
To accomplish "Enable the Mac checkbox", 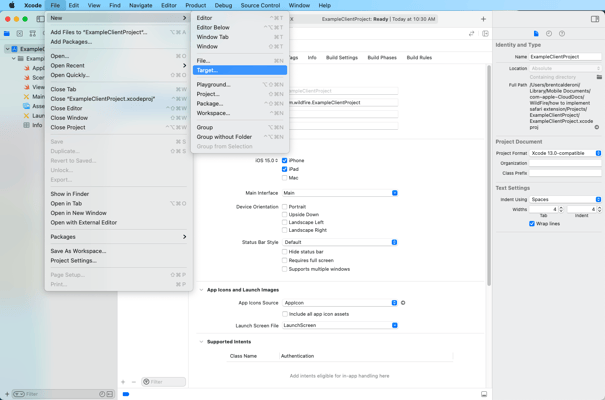I will (284, 178).
